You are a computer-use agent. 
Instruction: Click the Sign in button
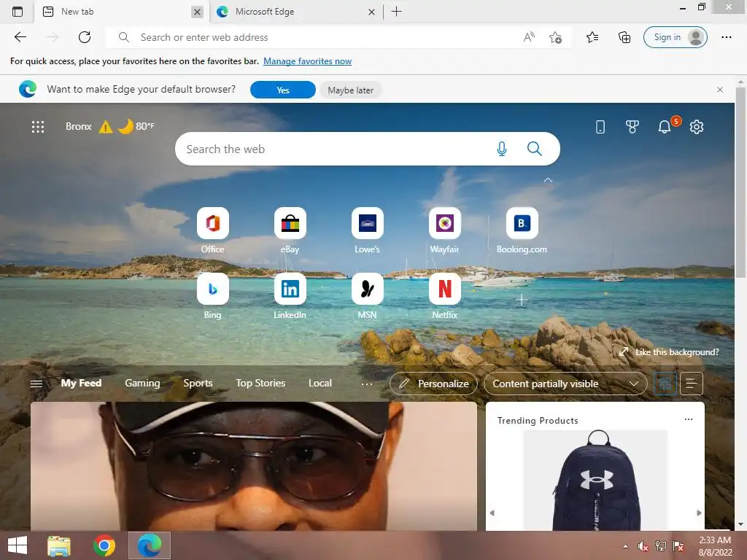coord(675,37)
